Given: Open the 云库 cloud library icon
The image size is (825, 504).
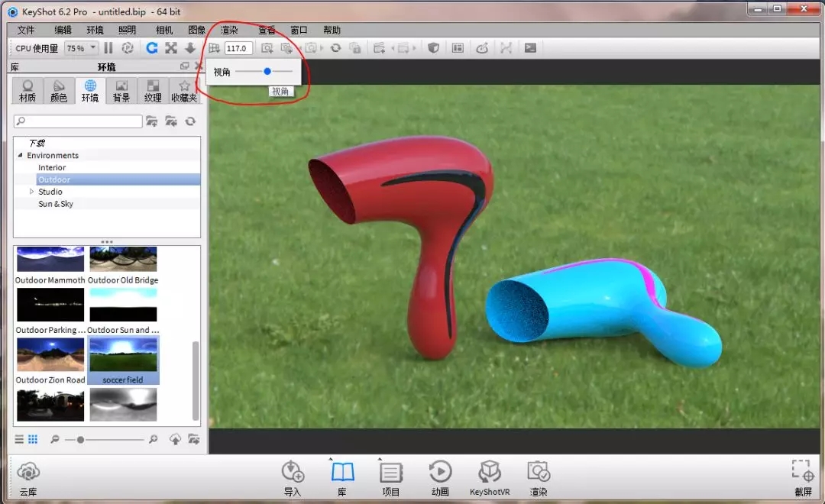Looking at the screenshot, I should pos(27,472).
